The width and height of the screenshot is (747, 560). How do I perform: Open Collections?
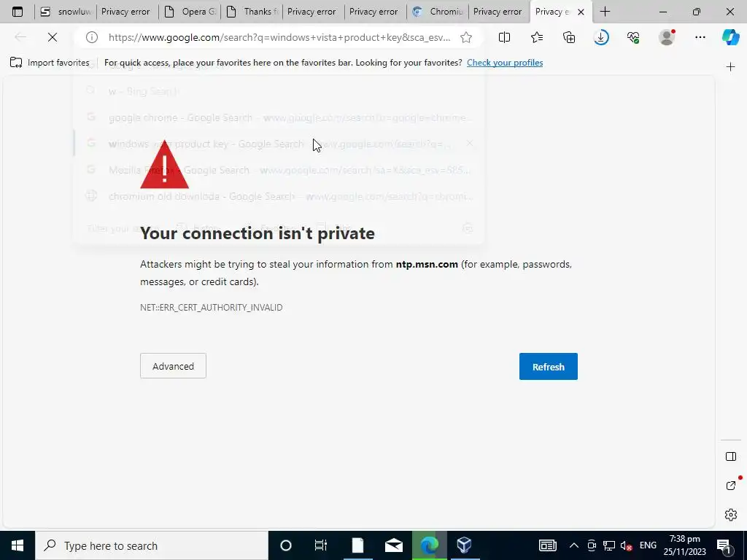coord(569,37)
